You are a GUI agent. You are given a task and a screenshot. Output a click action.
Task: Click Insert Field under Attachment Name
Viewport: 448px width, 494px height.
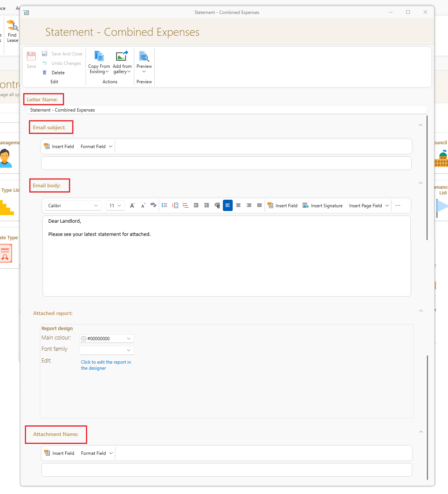59,453
